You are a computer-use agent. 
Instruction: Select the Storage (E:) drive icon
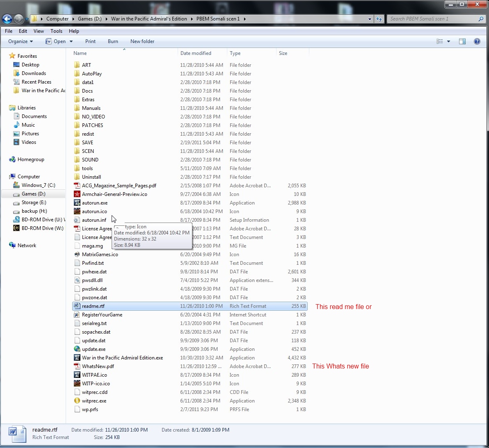(16, 202)
